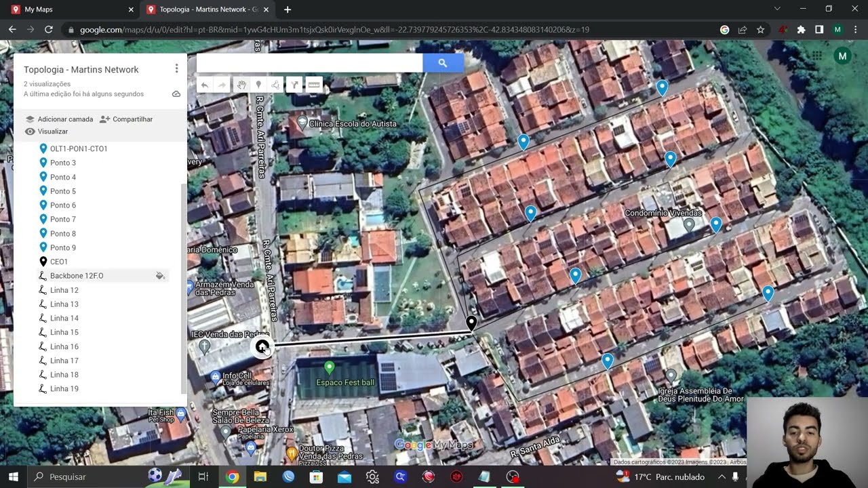Reload the current page
Screen dimensions: 868x488
[49, 30]
